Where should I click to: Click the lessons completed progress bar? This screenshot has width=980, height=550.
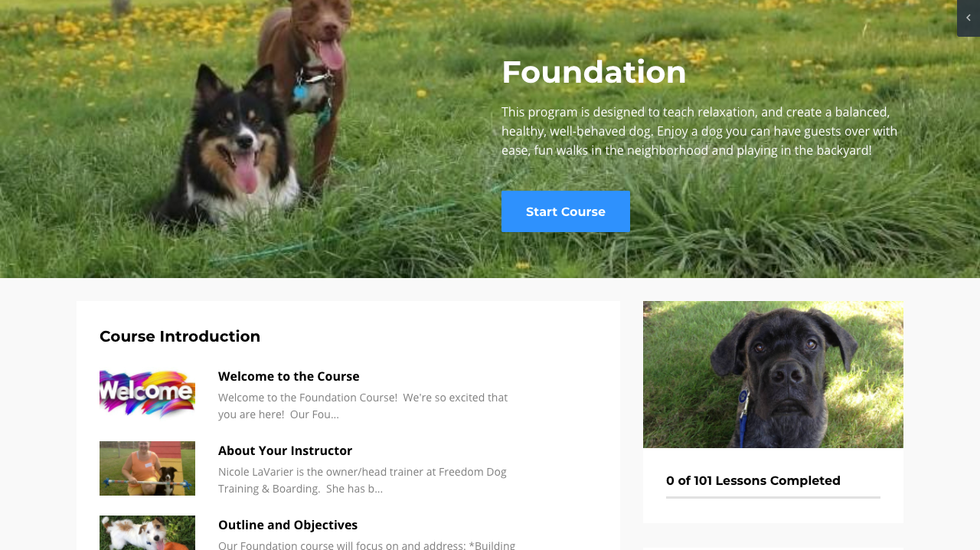pyautogui.click(x=773, y=497)
